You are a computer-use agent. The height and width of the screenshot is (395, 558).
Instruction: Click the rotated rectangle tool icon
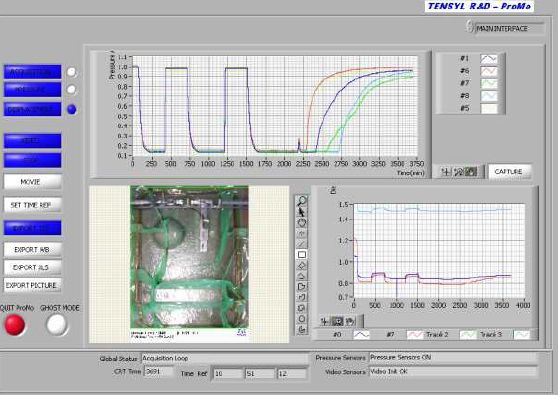point(302,265)
